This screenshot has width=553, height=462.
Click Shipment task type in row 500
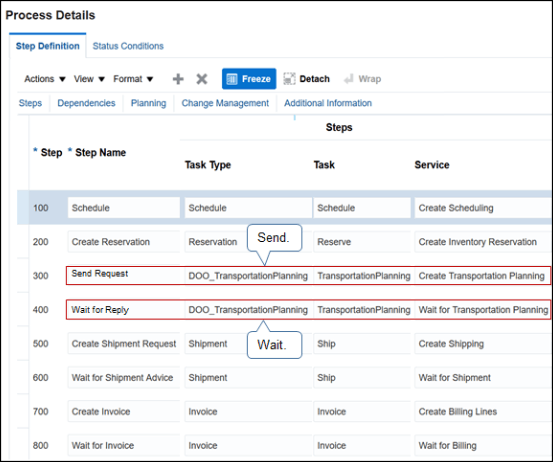click(248, 344)
